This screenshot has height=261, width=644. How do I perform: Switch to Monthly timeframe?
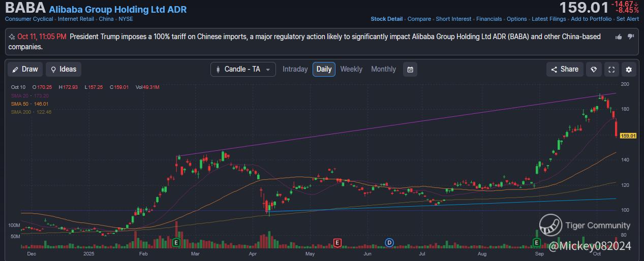383,69
